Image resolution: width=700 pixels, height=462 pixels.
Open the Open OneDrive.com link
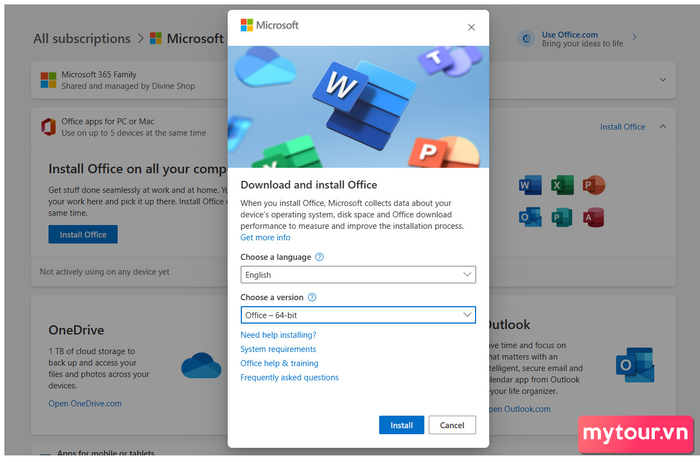coord(85,404)
